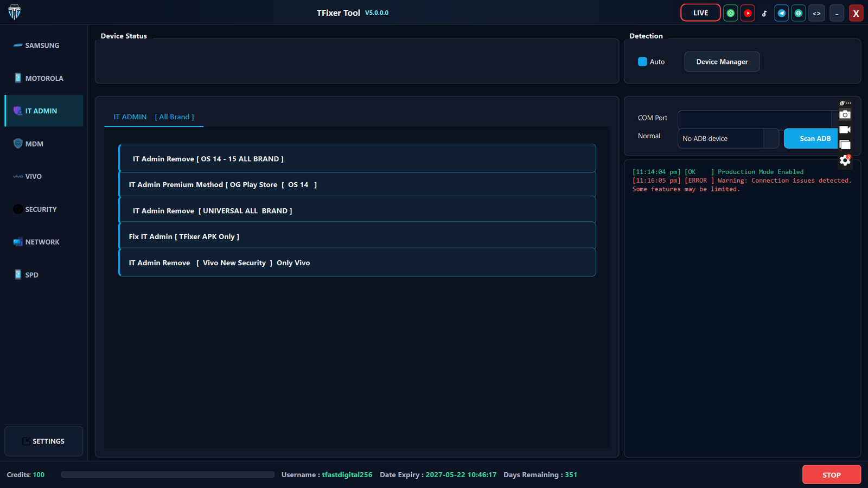Click the LIVE button
Viewport: 868px width, 488px height.
tap(700, 13)
